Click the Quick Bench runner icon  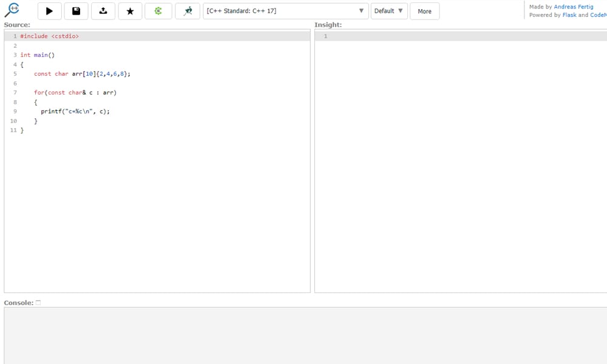[x=188, y=11]
